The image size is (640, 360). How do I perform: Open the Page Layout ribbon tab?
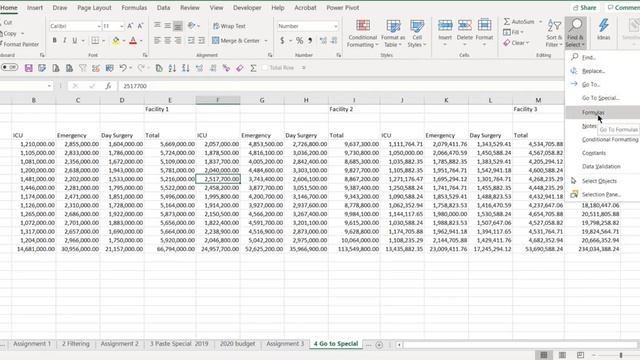pyautogui.click(x=94, y=8)
